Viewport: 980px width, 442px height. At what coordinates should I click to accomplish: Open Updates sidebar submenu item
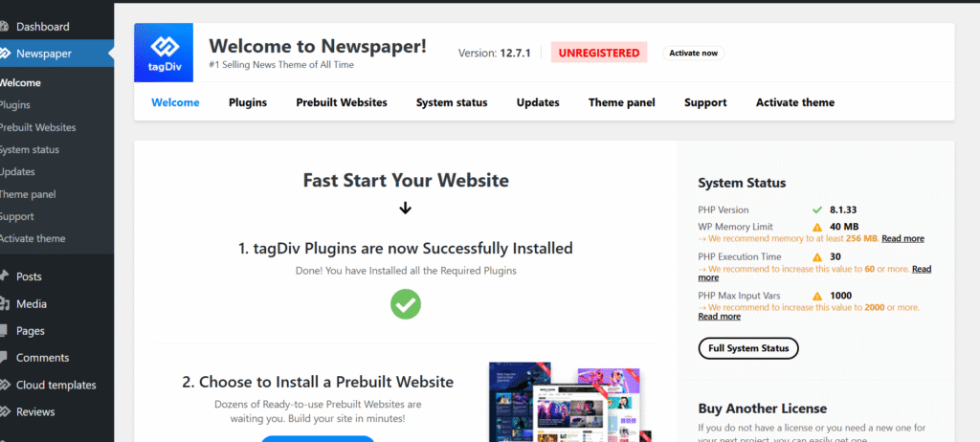[17, 172]
